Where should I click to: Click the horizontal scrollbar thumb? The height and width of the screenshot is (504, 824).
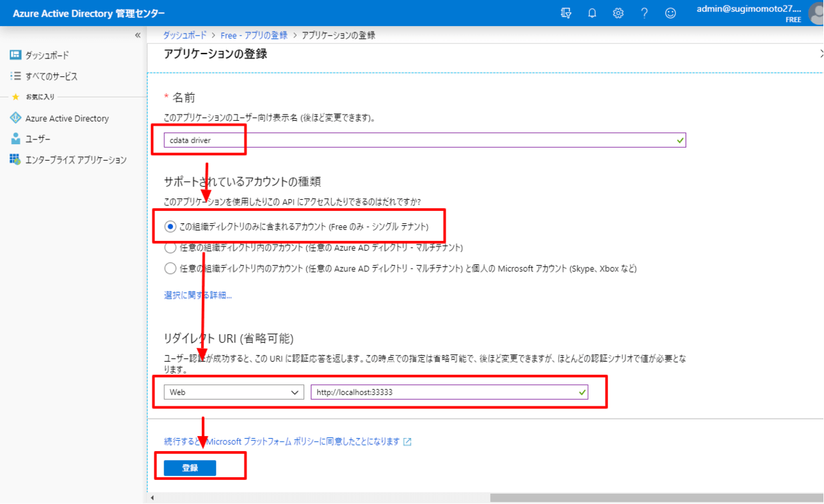coord(656,498)
